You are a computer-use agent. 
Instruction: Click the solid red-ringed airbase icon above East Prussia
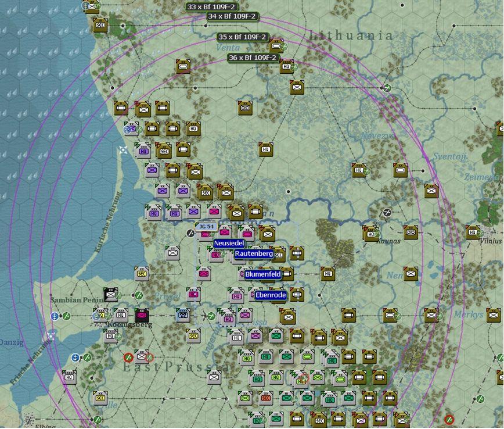pyautogui.click(x=128, y=357)
